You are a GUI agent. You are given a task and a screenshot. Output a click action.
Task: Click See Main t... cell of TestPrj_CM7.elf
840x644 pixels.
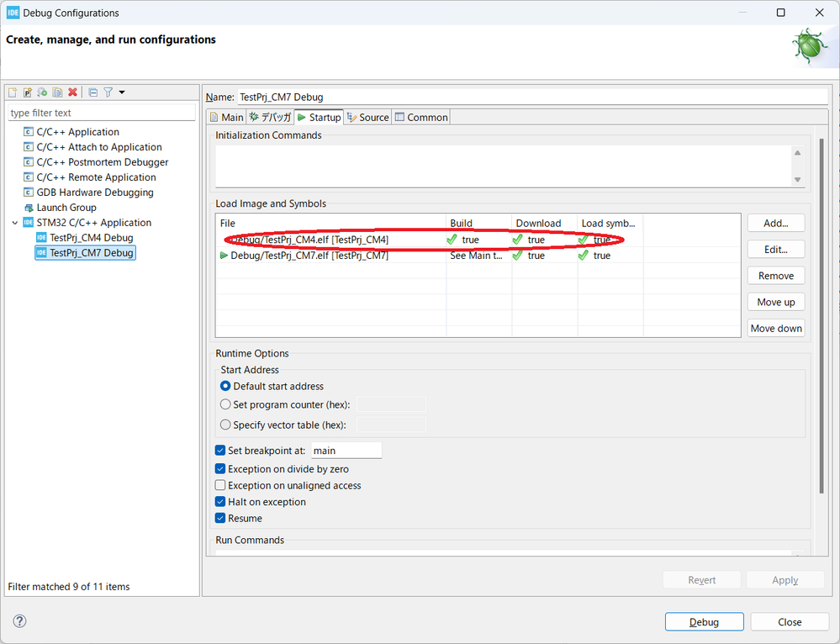pos(479,256)
